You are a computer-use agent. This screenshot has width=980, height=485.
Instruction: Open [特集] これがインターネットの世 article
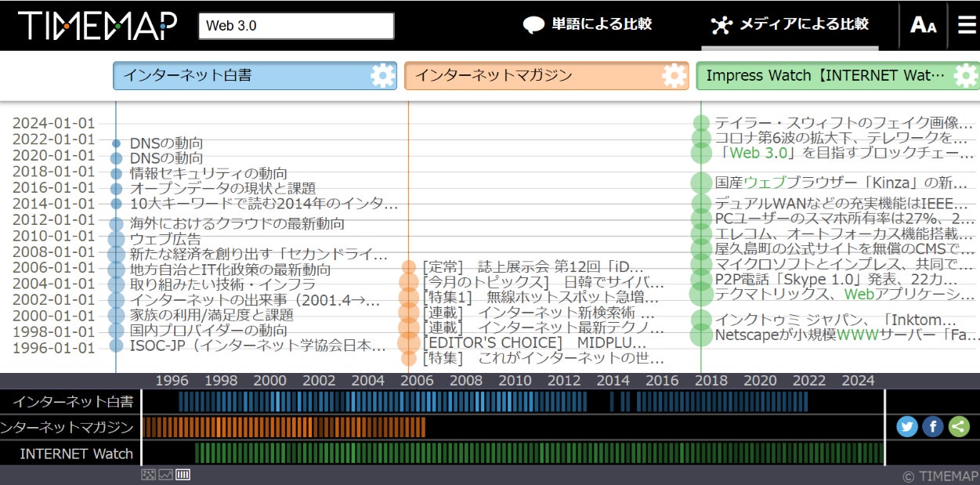click(x=543, y=358)
